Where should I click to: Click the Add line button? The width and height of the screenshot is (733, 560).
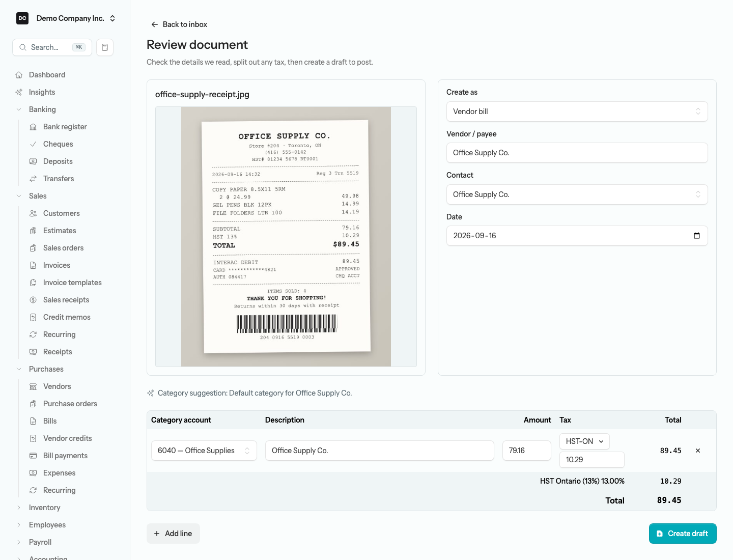tap(173, 534)
